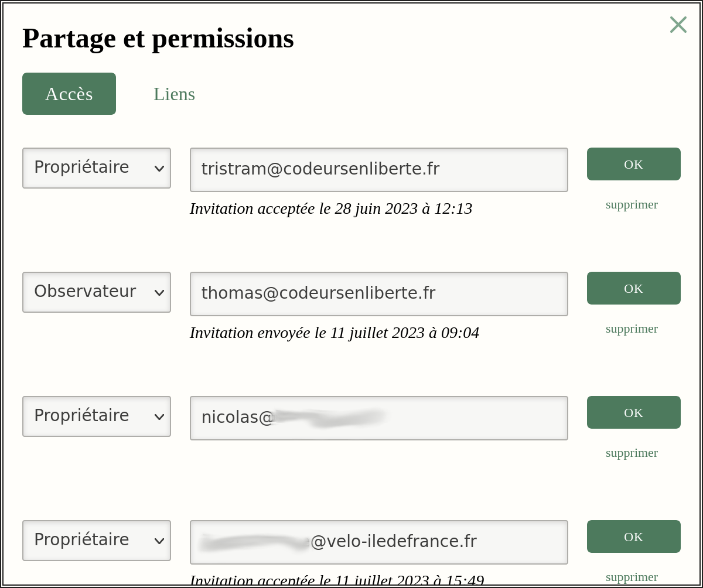This screenshot has width=703, height=588.
Task: Switch to the Accès tab
Action: [x=69, y=94]
